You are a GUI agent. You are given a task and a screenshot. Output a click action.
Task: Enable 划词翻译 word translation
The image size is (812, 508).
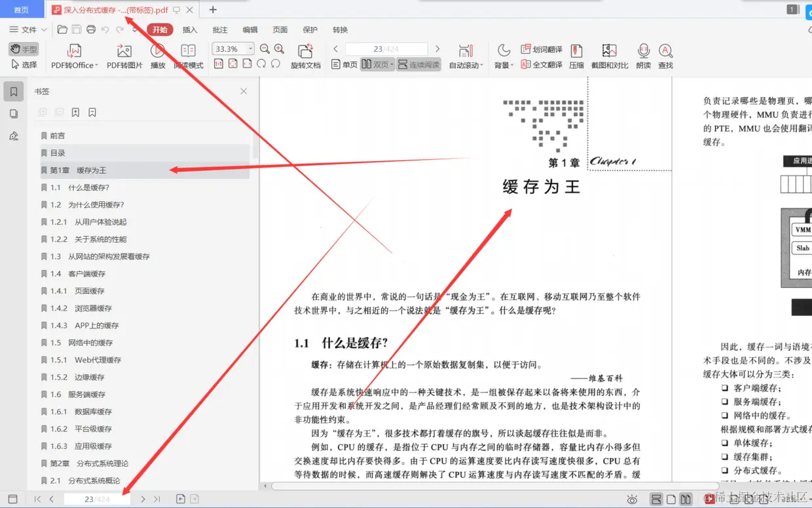[x=542, y=49]
